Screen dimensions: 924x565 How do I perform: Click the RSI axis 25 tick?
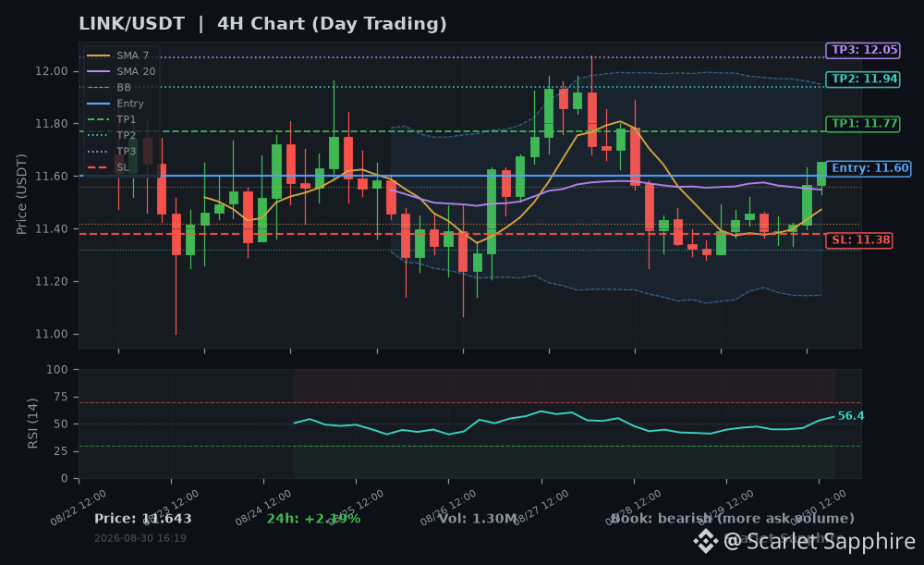61,451
